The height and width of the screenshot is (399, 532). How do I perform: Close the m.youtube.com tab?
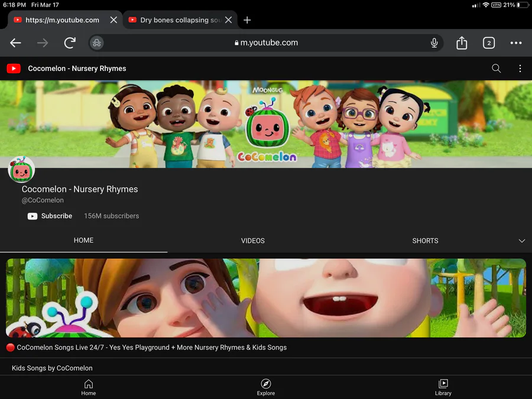pos(113,20)
